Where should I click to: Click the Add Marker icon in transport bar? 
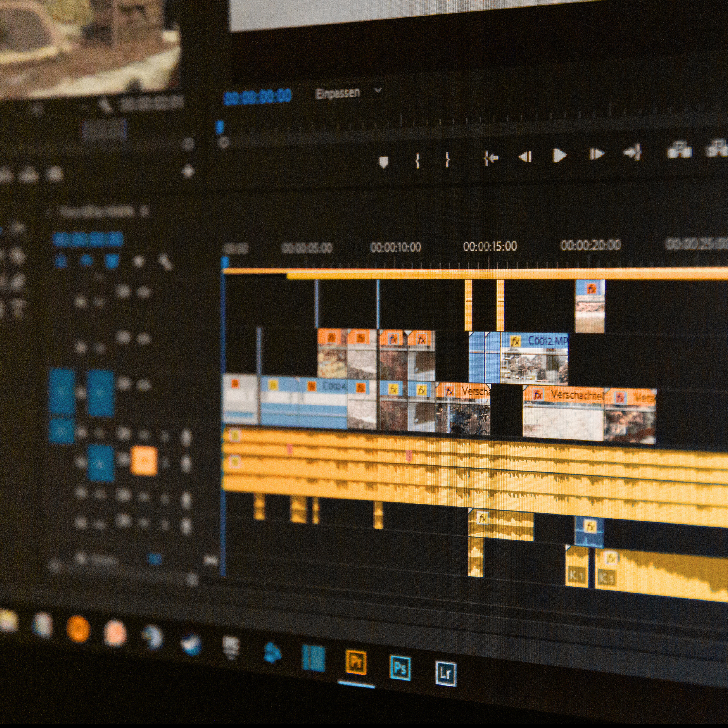tap(384, 162)
